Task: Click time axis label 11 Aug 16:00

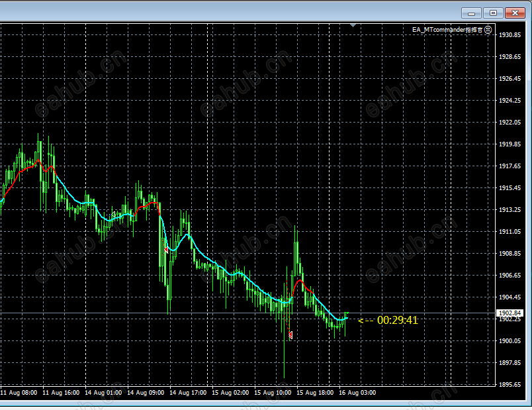Action: click(61, 393)
